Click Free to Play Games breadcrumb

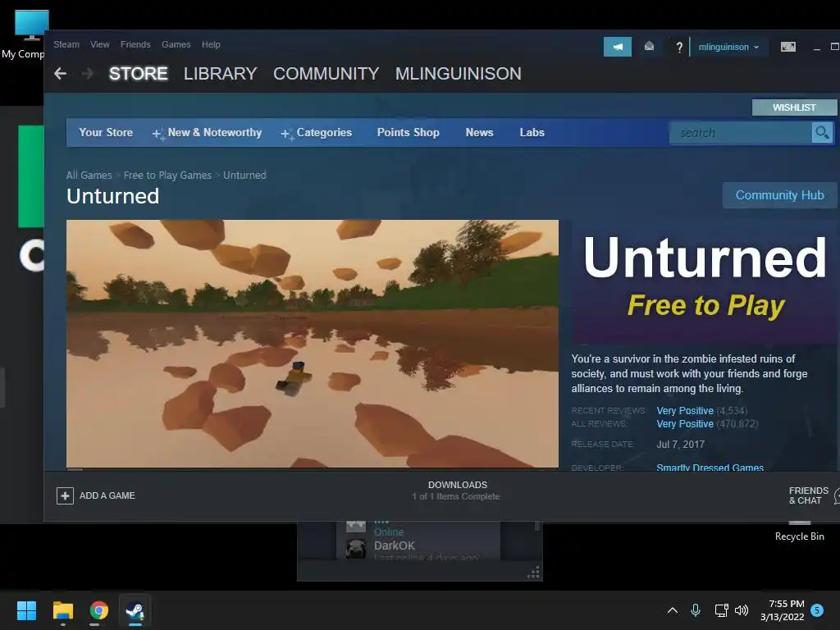click(x=167, y=176)
